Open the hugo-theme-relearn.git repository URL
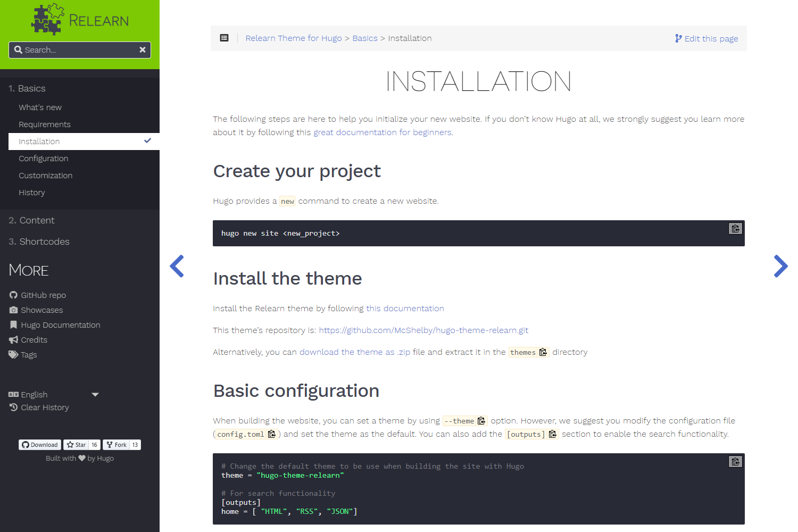The image size is (798, 532). pos(423,330)
